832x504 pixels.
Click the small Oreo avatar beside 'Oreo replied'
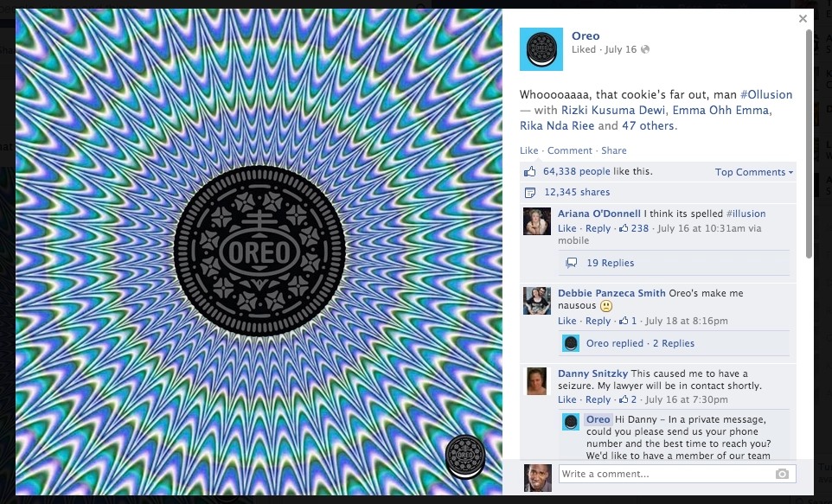pos(571,343)
